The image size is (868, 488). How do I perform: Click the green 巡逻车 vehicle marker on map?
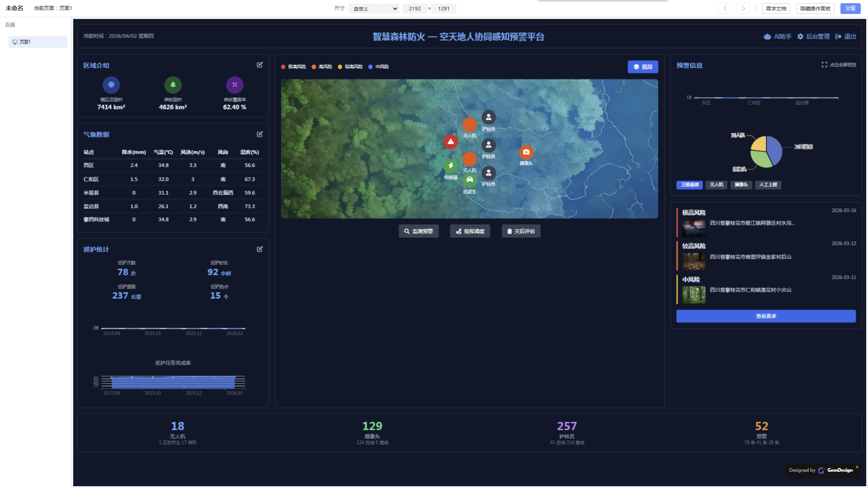[x=470, y=180]
